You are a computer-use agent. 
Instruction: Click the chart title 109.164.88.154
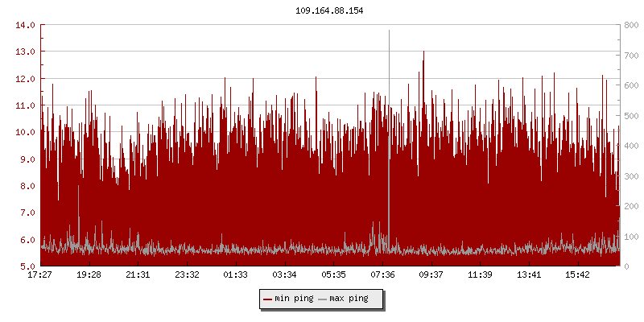coord(323,10)
